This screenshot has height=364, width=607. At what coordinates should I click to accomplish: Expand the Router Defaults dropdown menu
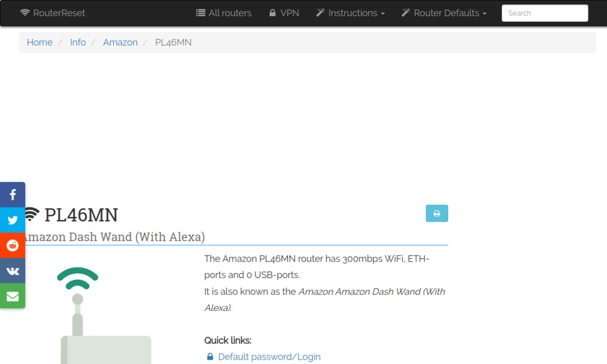tap(444, 13)
